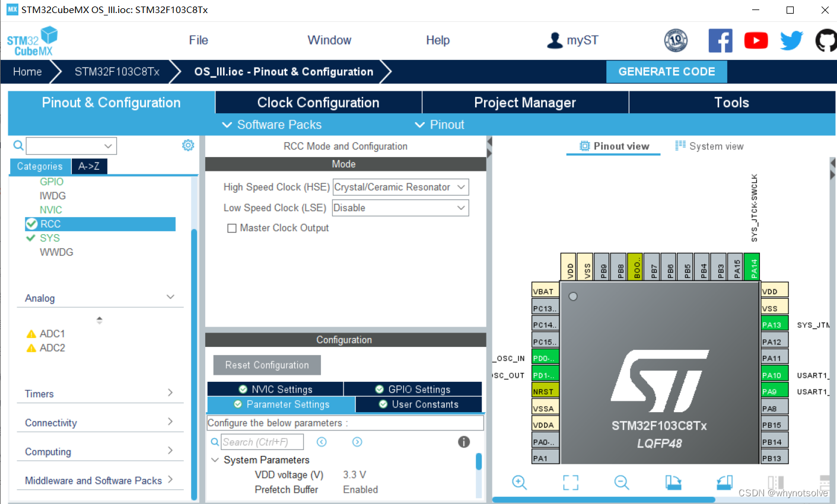
Task: Click the search magnifier in categories panel
Action: (x=18, y=145)
